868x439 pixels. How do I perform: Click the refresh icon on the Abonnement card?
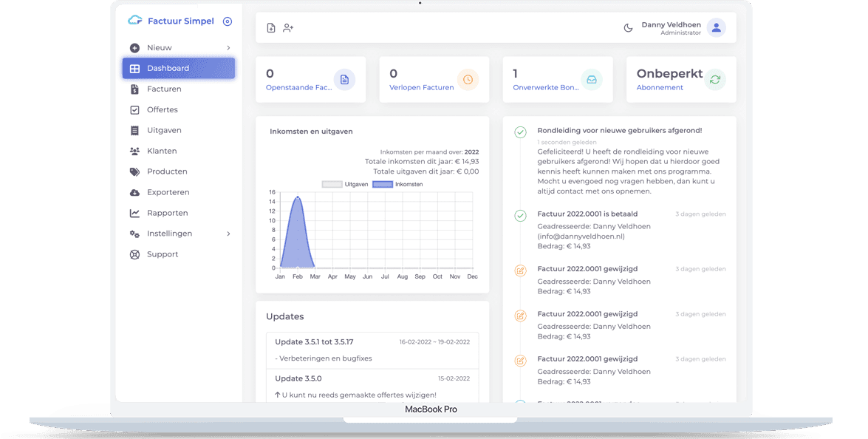(715, 79)
